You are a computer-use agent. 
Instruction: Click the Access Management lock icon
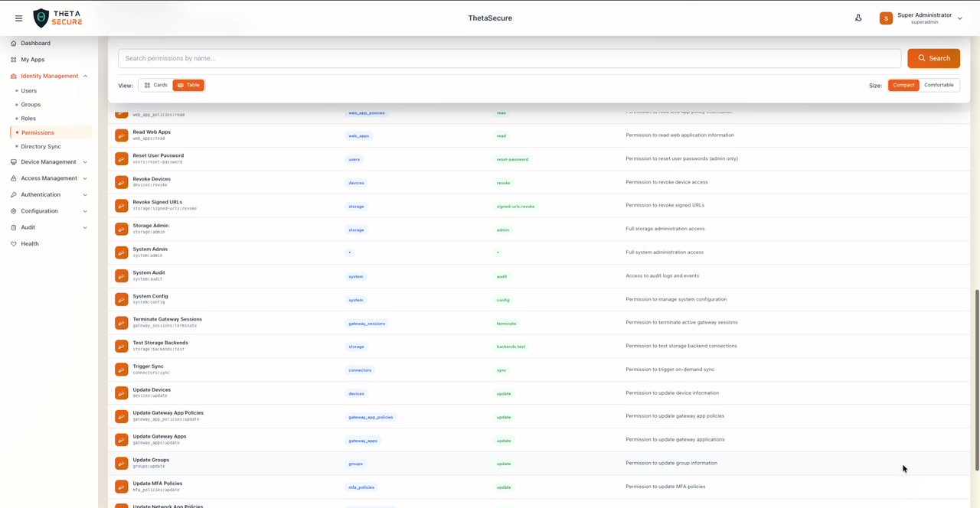(13, 177)
